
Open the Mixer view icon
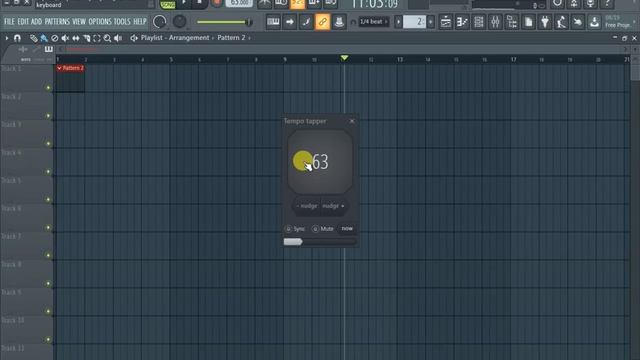point(495,22)
